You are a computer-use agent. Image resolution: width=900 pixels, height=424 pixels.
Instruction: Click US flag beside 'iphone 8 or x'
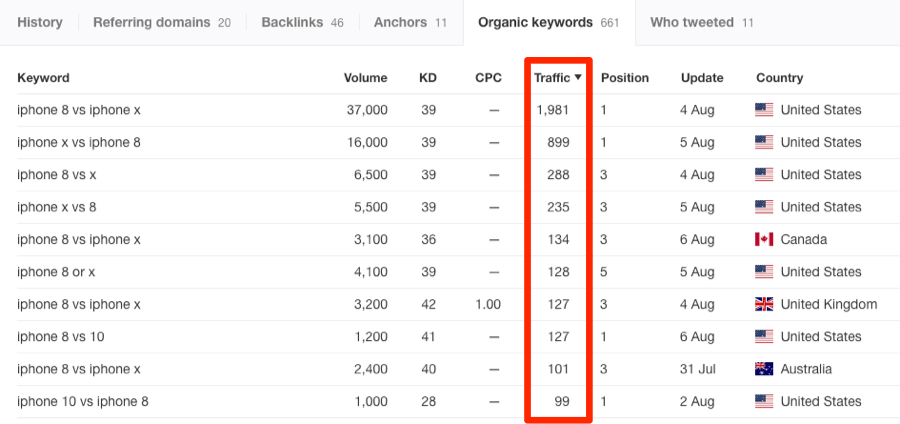765,272
